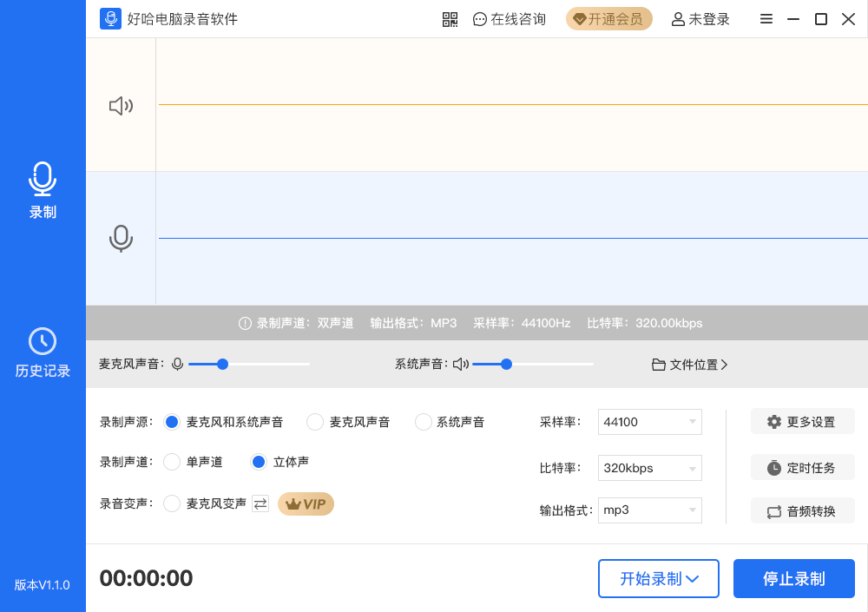The width and height of the screenshot is (868, 612).
Task: Open the hamburger menu icon
Action: (766, 18)
